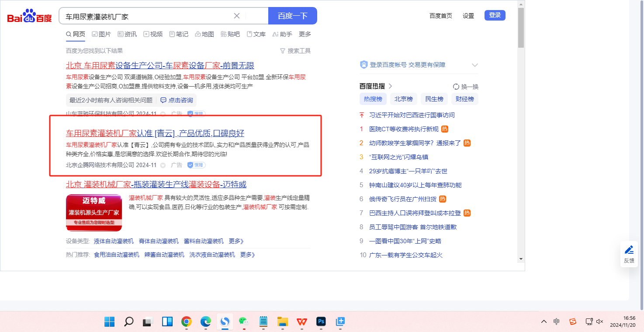Switch to the 视频 tab
The image size is (644, 332).
pyautogui.click(x=153, y=34)
